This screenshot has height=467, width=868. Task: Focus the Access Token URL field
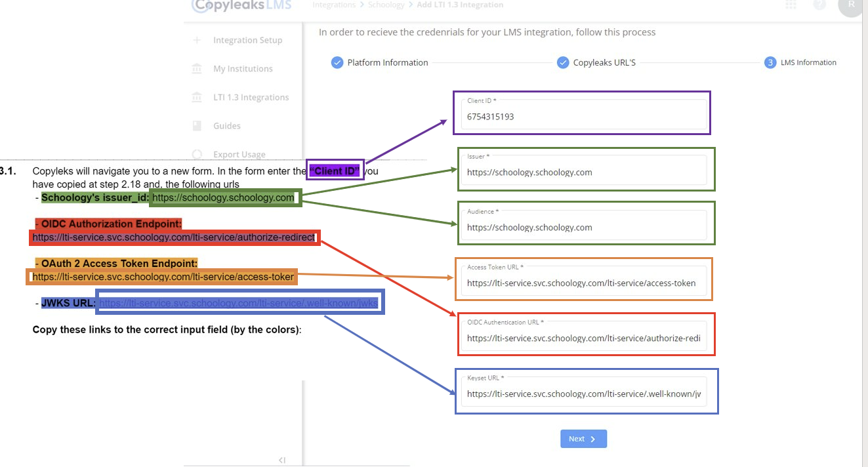[x=584, y=280]
